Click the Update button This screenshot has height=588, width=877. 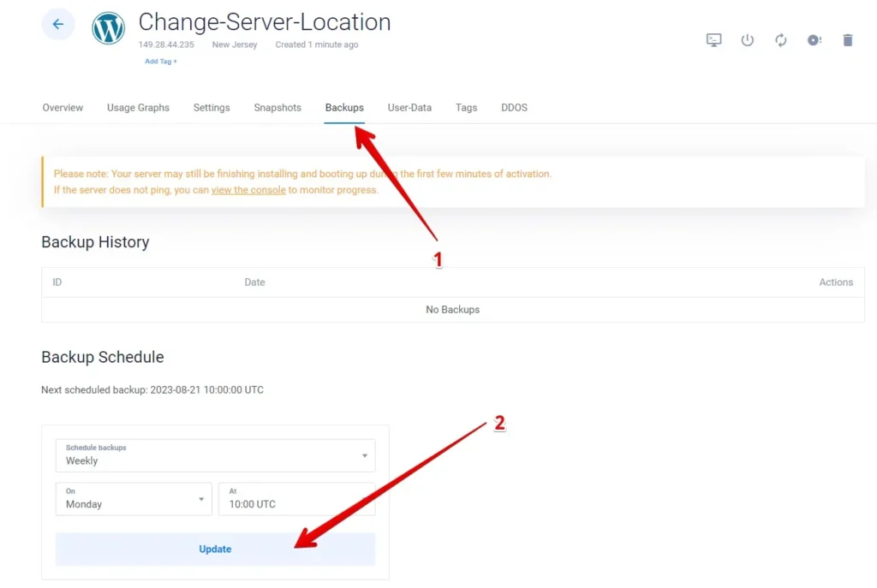coord(215,549)
